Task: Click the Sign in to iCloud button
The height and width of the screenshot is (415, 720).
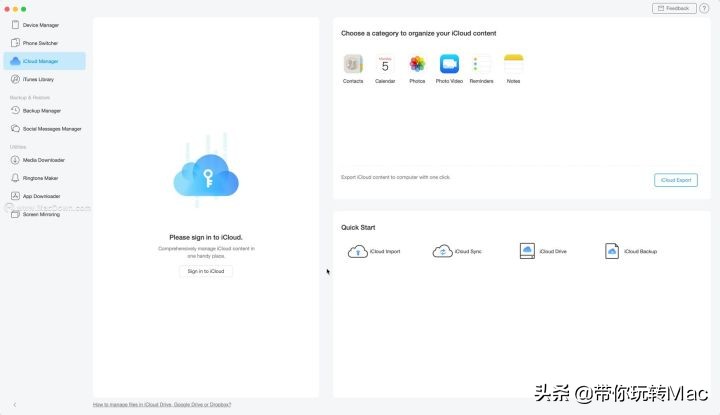Action: [206, 271]
